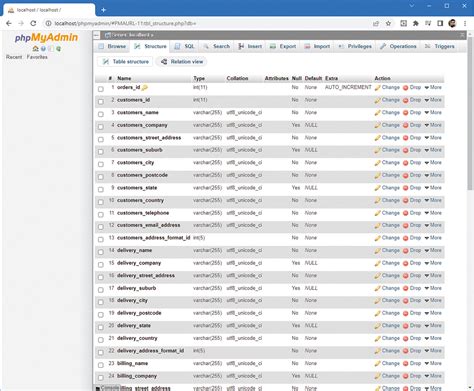Open Chrome three-dot menu
Viewport: 474px width, 391px height.
pos(465,23)
